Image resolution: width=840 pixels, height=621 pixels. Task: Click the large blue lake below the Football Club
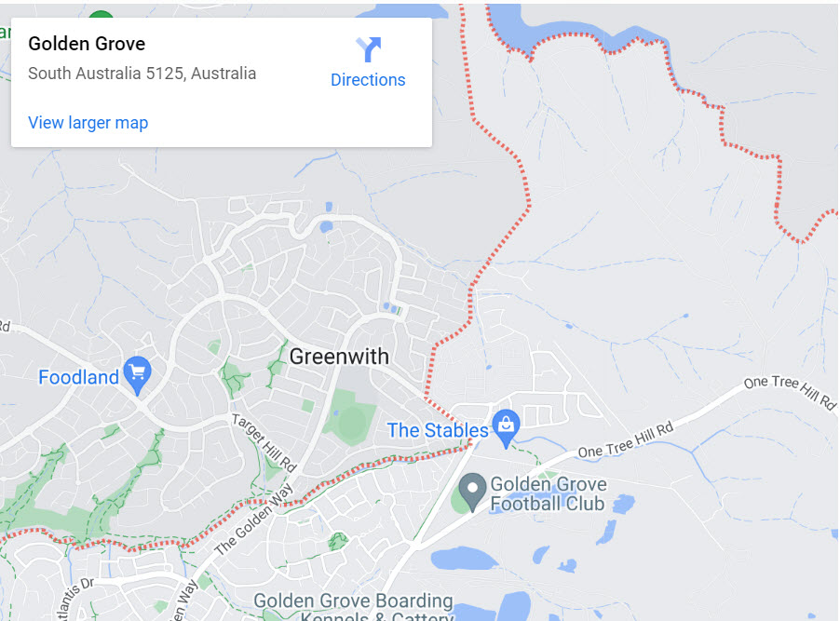pyautogui.click(x=465, y=559)
